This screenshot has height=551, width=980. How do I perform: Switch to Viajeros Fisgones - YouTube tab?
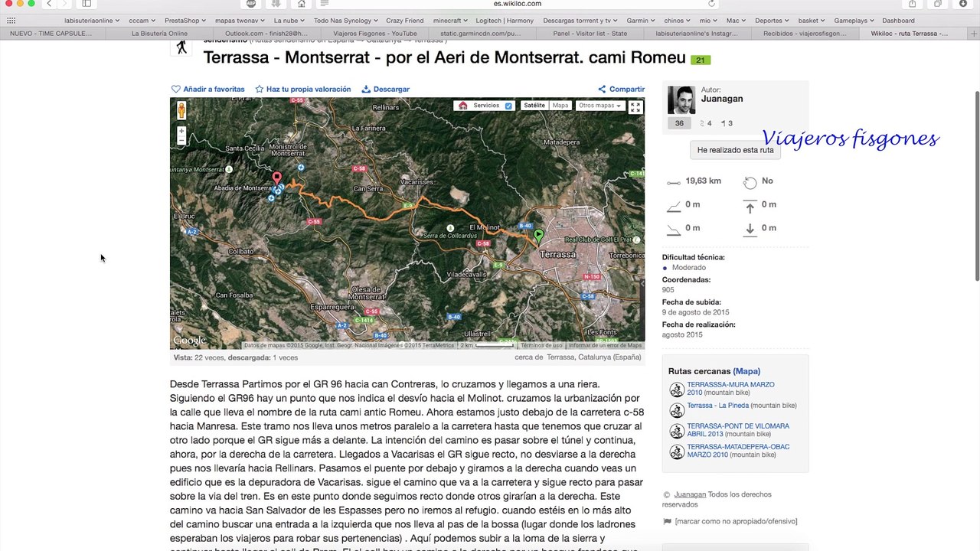375,34
